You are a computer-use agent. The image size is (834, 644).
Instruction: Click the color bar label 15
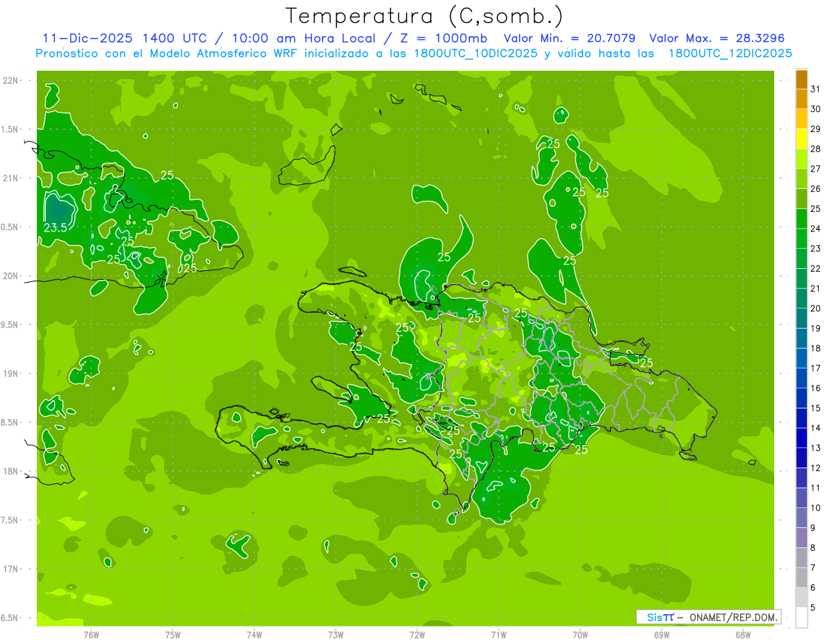coord(815,408)
